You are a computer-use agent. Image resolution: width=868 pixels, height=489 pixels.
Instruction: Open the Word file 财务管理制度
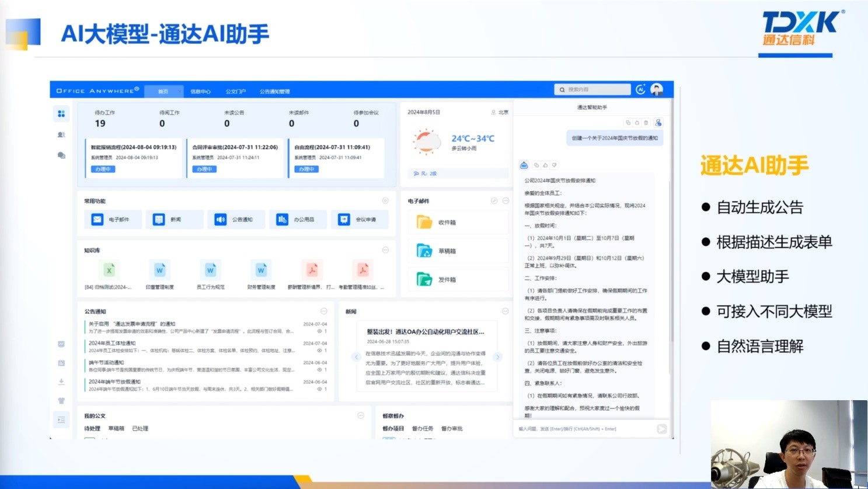[261, 275]
